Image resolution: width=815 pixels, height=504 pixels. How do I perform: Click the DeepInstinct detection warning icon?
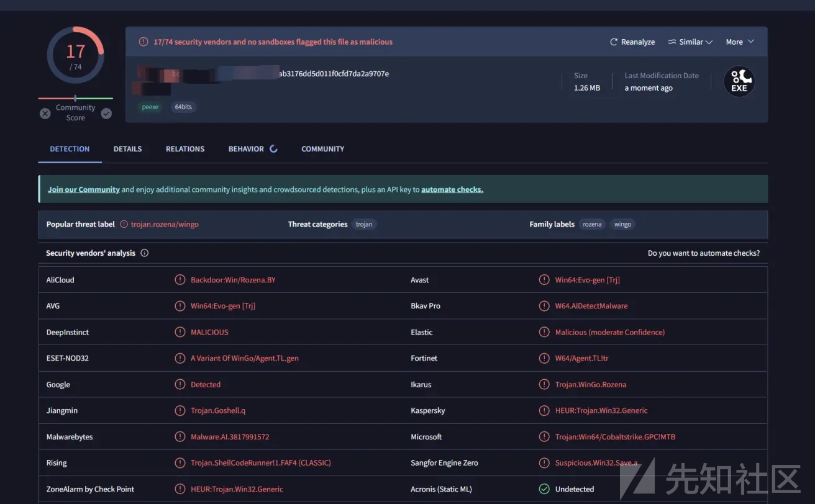click(180, 332)
